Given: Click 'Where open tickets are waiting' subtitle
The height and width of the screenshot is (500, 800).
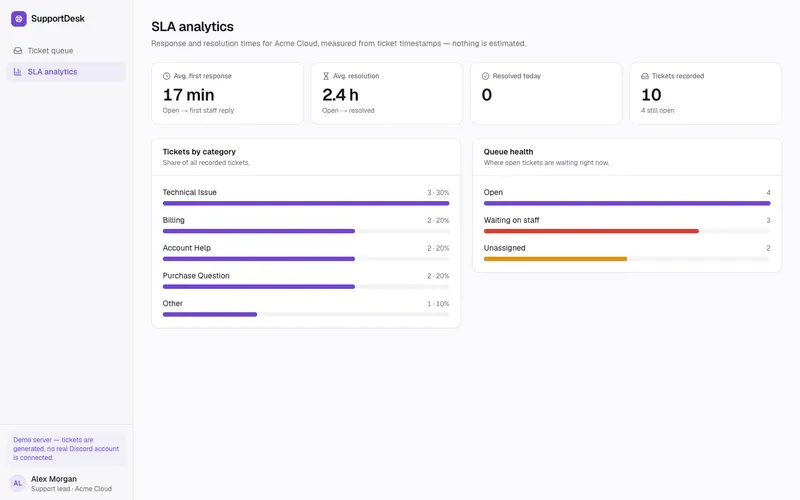Looking at the screenshot, I should pyautogui.click(x=546, y=163).
